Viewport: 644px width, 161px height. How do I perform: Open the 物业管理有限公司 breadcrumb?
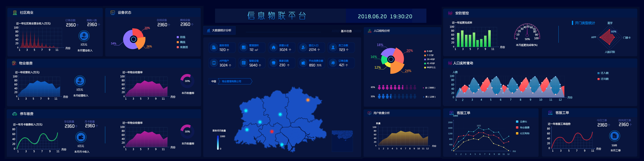[x=235, y=82]
